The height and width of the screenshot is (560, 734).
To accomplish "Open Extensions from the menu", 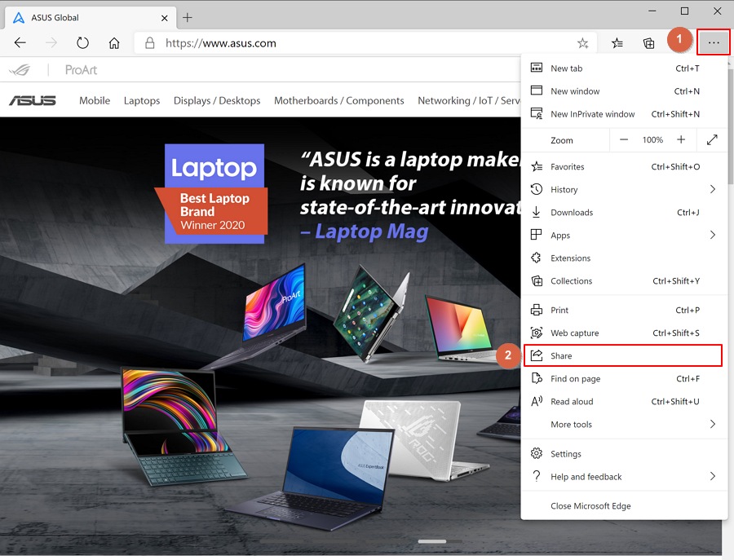I will click(x=624, y=258).
